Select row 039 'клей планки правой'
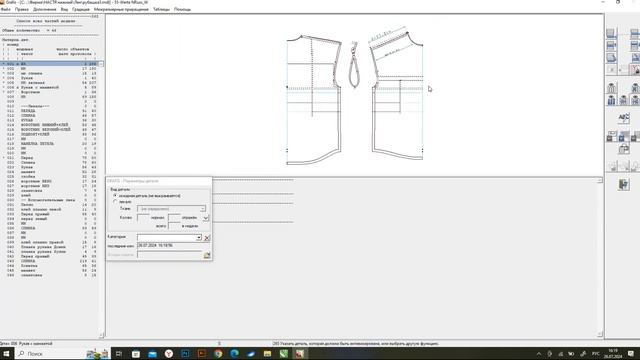 (49, 242)
